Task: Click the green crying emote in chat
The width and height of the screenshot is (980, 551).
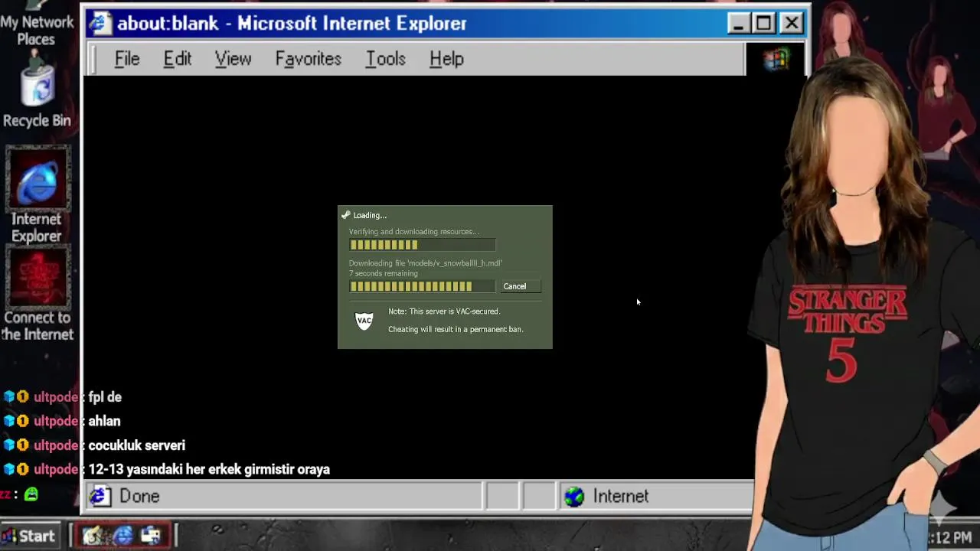Action: (31, 494)
